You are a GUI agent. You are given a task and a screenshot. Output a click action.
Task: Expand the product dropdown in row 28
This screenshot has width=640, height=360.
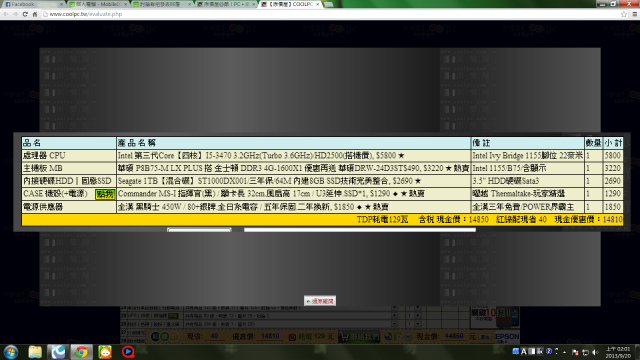pyautogui.click(x=394, y=324)
